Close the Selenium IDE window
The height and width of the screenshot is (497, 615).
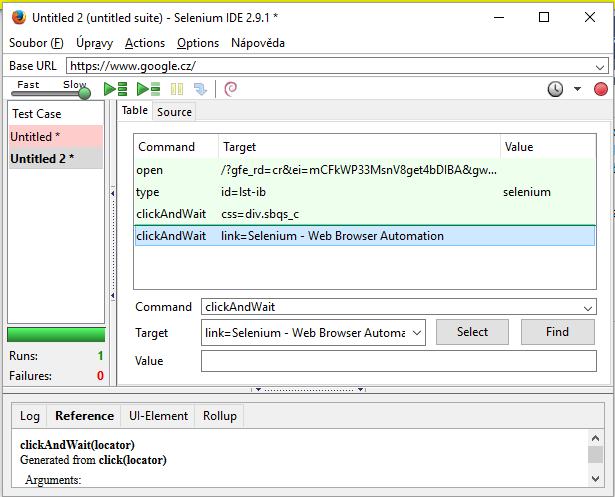point(590,17)
